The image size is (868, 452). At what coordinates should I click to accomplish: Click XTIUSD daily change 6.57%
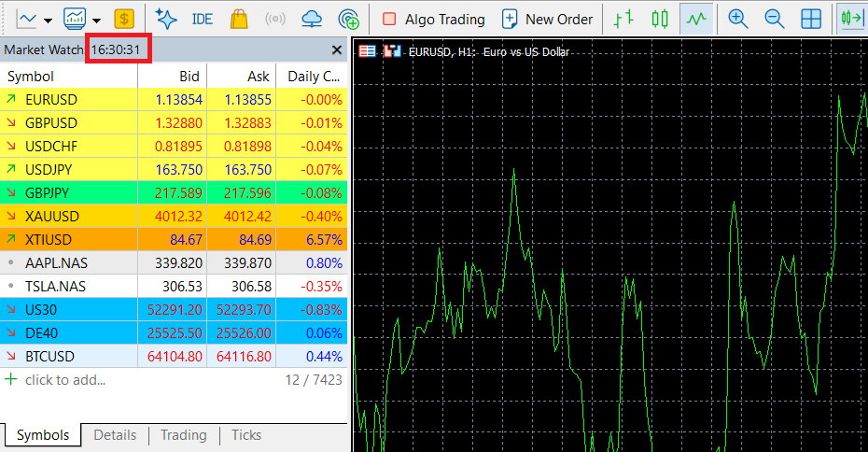324,239
